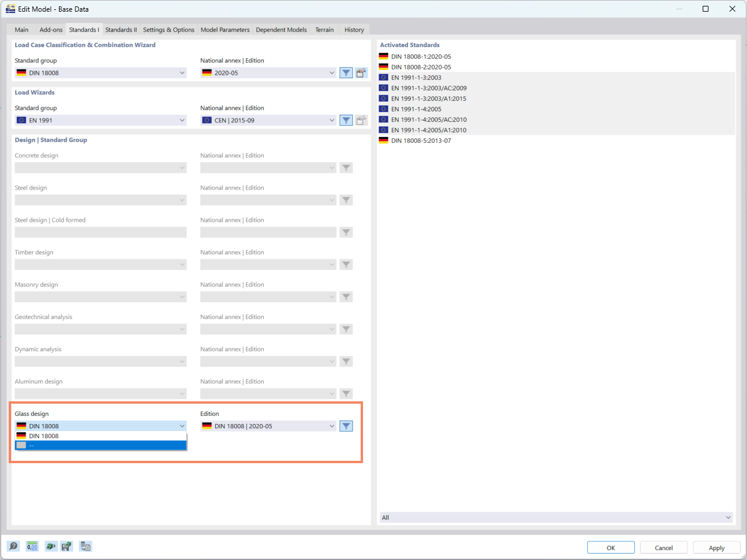Open the Edition dropdown showing DIN 18008 2020-05

(x=268, y=426)
